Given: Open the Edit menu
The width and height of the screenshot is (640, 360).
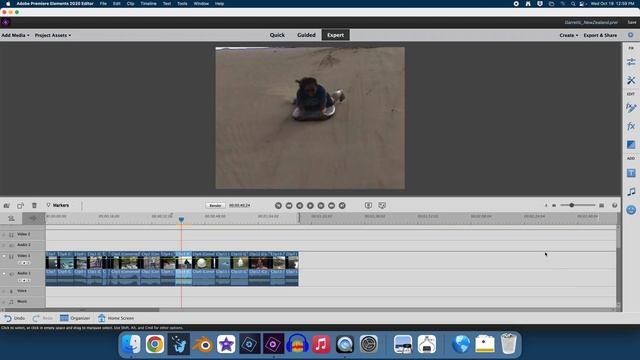Looking at the screenshot, I should [117, 3].
